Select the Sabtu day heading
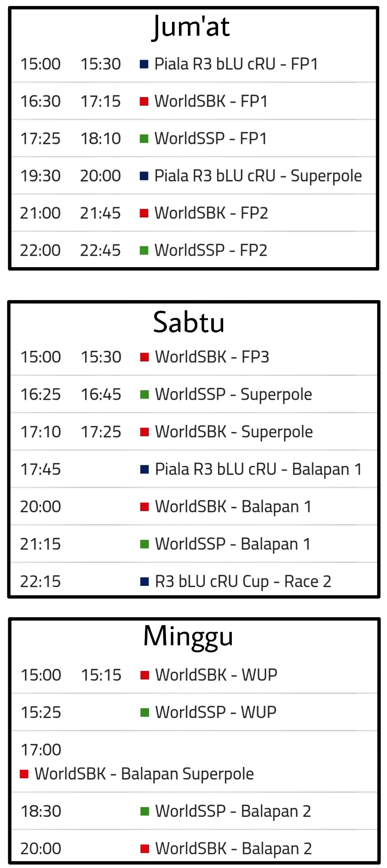This screenshot has width=387, height=868. [x=189, y=322]
